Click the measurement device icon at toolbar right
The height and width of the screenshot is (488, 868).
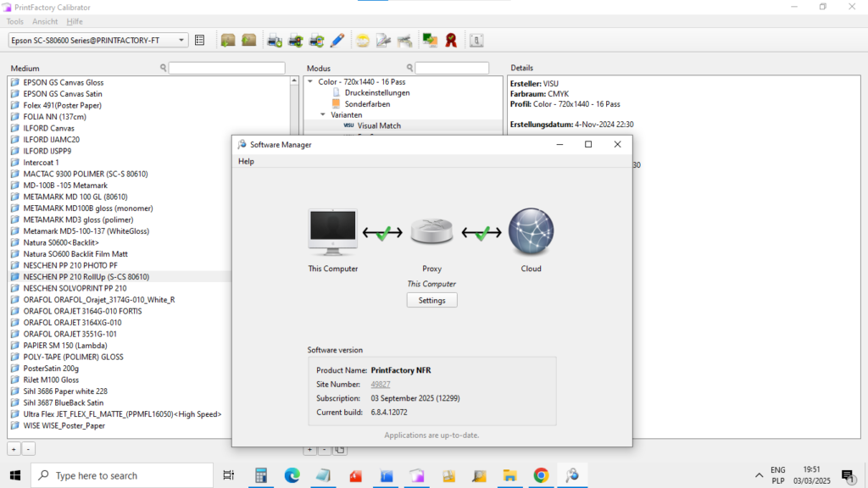(476, 39)
